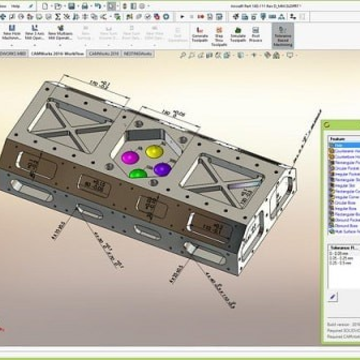Click the New document icon
This screenshot has width=360, height=360.
45,6
